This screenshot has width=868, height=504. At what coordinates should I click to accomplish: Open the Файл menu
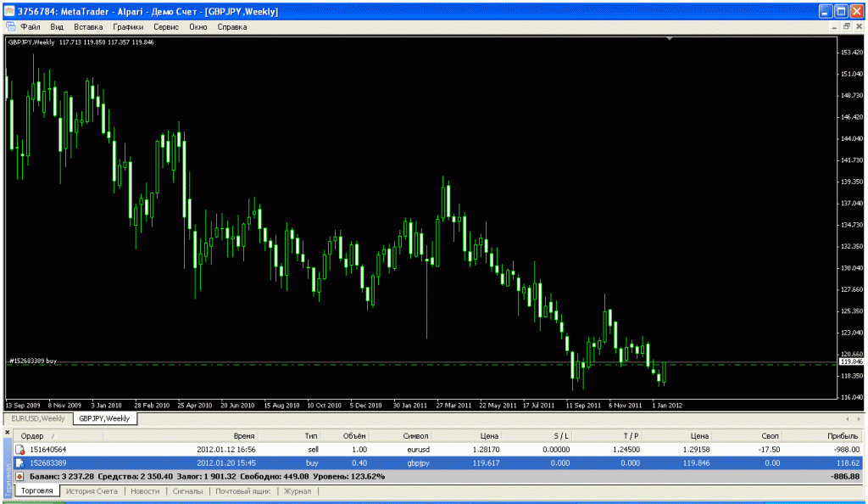pos(31,27)
